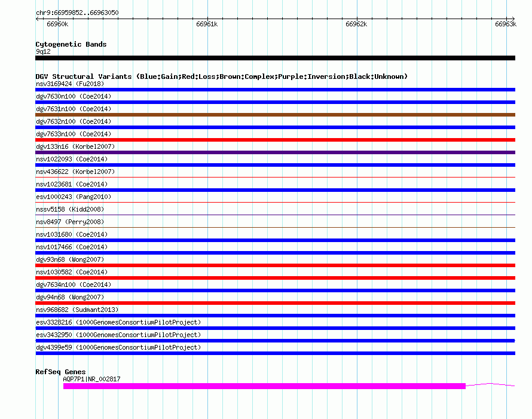Click the nsv1022093 (Coe2014) variant label
Screen dimensions: 532x419
(72, 159)
